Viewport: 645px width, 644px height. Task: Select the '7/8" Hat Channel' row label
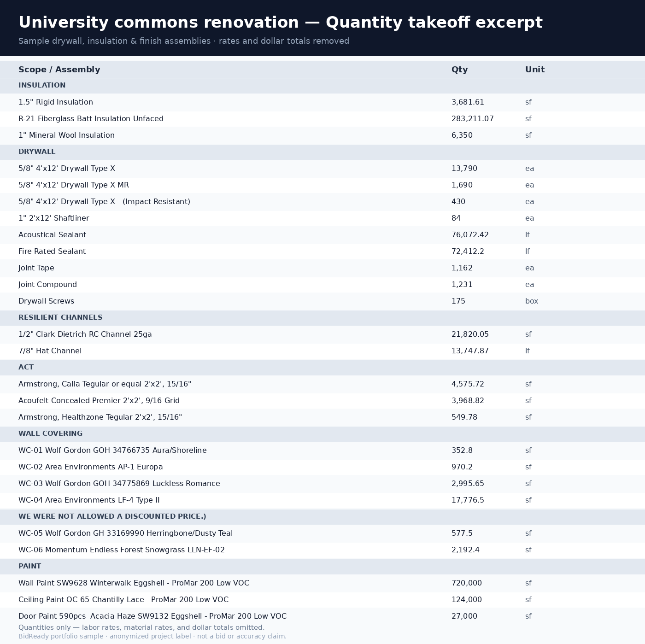[x=50, y=351]
